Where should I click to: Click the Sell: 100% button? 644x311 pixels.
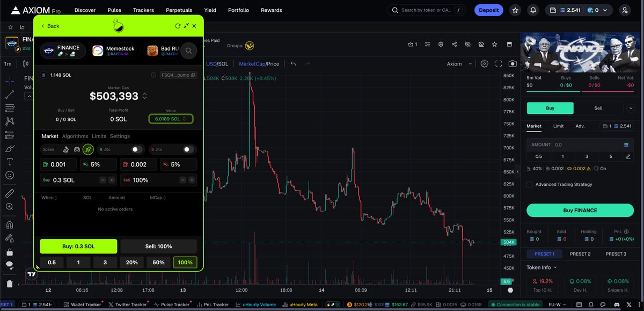point(159,247)
